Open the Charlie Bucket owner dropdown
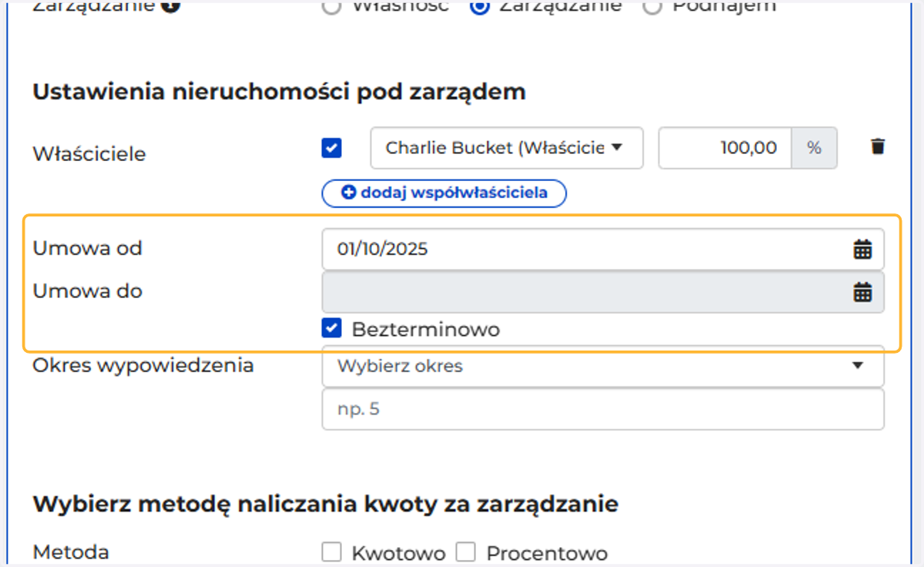This screenshot has height=567, width=924. [507, 147]
